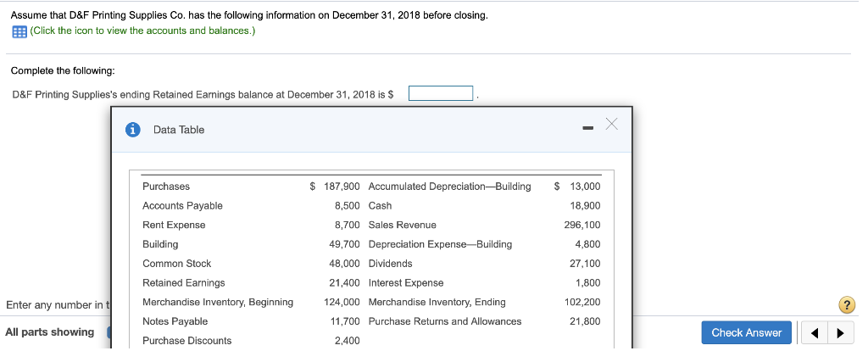This screenshot has width=868, height=351.
Task: Select Merchandise Inventory, Ending label
Action: (x=437, y=303)
